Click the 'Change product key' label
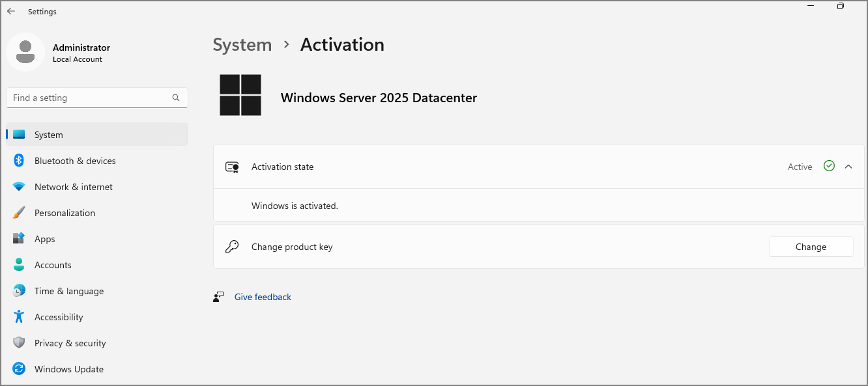Screen dimensions: 868x386 (x=292, y=247)
